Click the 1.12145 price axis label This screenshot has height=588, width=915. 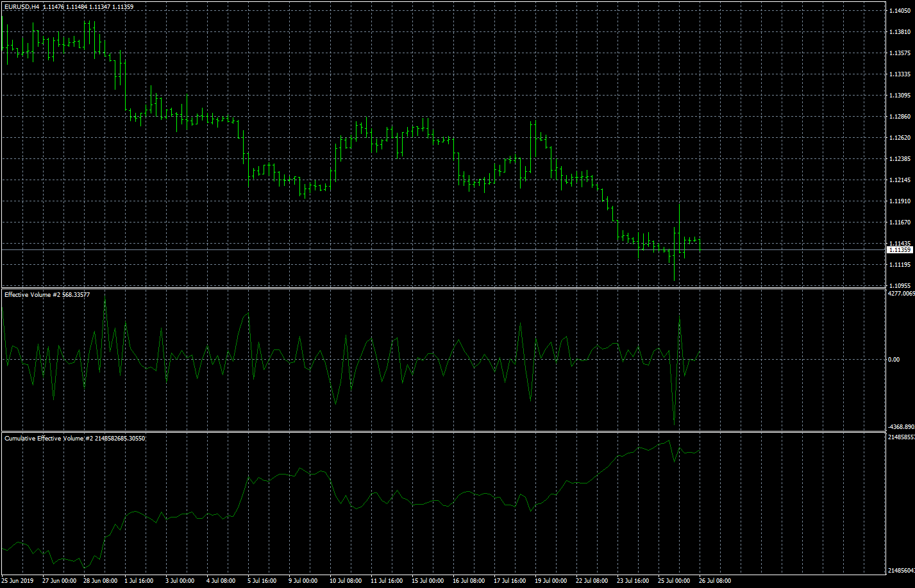pyautogui.click(x=901, y=180)
